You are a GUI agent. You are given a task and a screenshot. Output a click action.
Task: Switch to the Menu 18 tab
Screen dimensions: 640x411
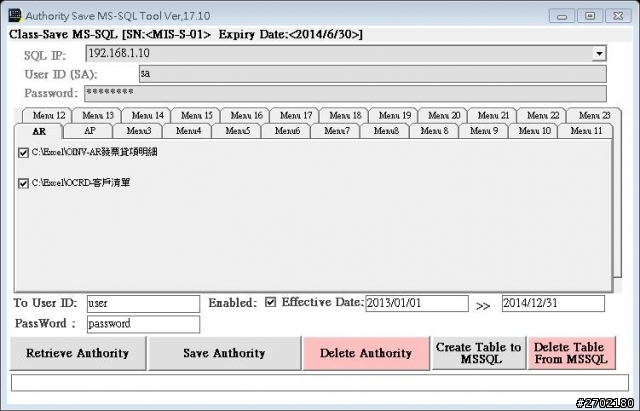pyautogui.click(x=345, y=116)
